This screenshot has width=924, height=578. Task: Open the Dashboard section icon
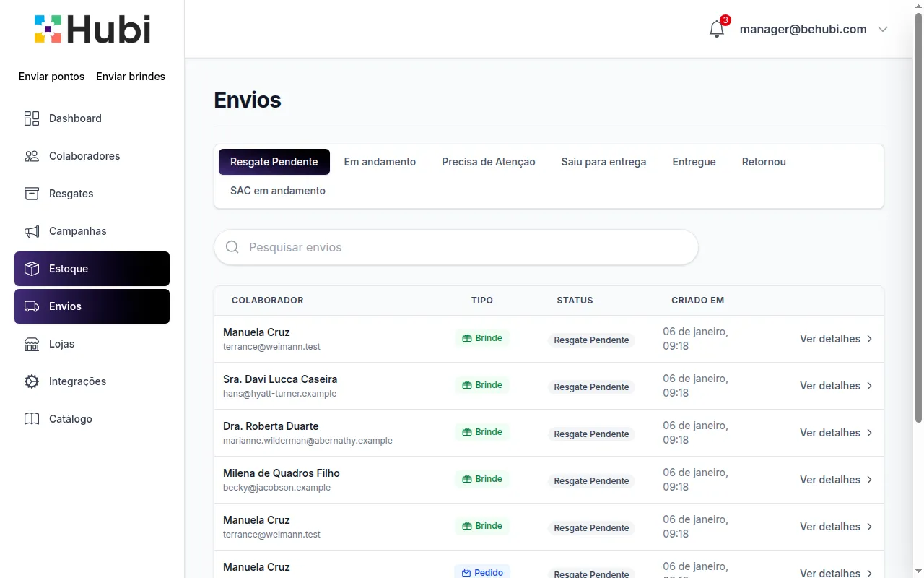[32, 118]
